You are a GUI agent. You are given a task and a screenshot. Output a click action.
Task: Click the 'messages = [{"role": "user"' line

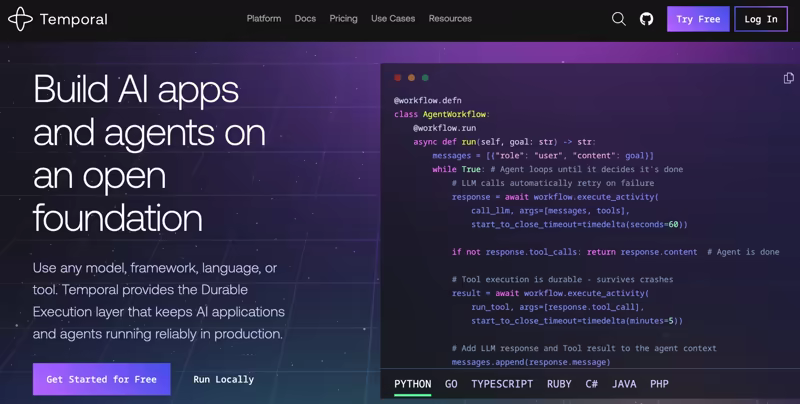(543, 156)
